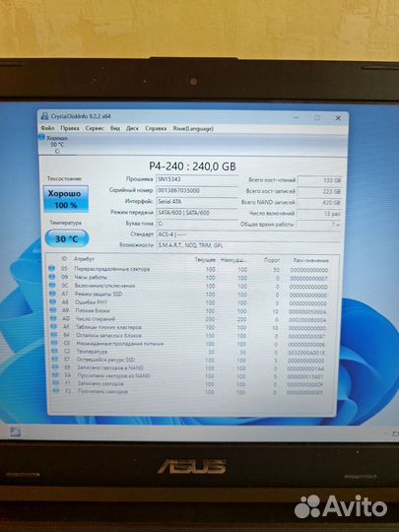
Task: Open the Сервис menu
Action: click(x=95, y=128)
